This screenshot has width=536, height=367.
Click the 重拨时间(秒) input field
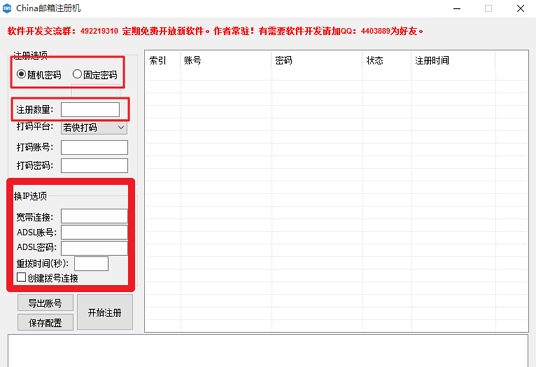pyautogui.click(x=91, y=263)
